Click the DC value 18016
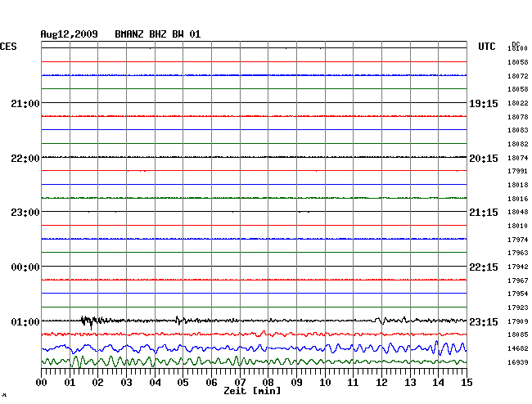 pos(518,199)
